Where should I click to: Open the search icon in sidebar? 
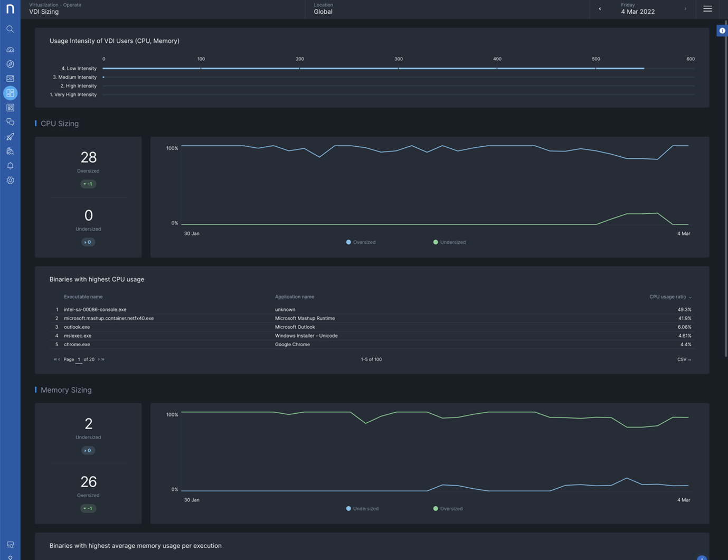tap(10, 29)
